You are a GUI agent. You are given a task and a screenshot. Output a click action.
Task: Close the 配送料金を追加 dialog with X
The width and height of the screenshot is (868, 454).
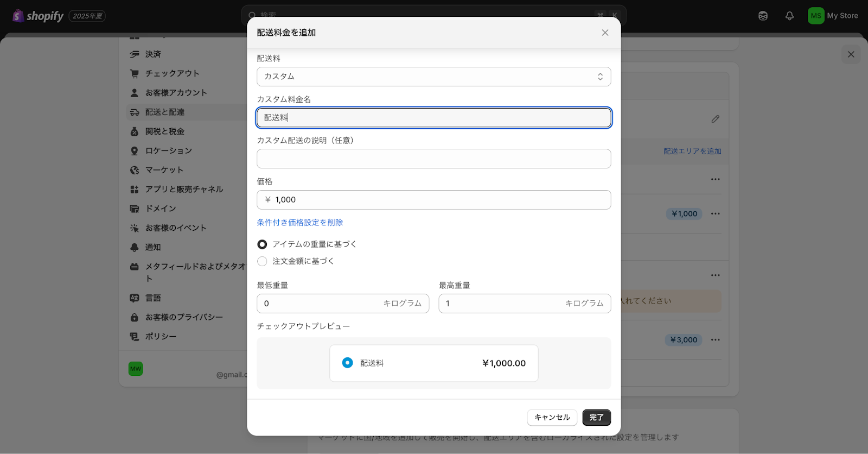click(x=605, y=33)
